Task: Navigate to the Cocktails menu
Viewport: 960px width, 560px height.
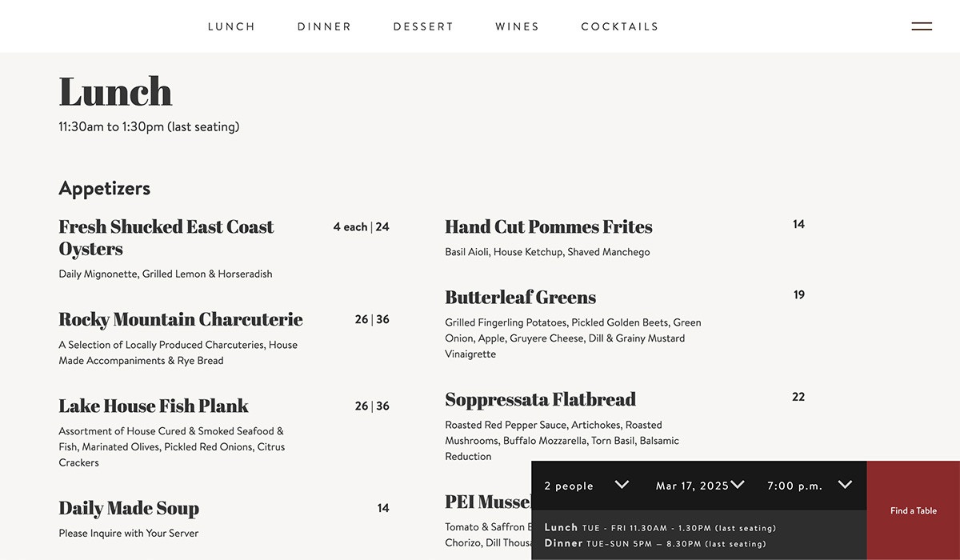Action: click(x=619, y=26)
